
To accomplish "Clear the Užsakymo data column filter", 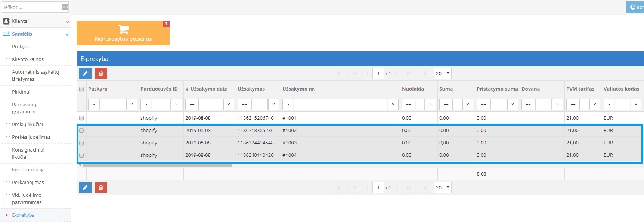I will (x=229, y=104).
